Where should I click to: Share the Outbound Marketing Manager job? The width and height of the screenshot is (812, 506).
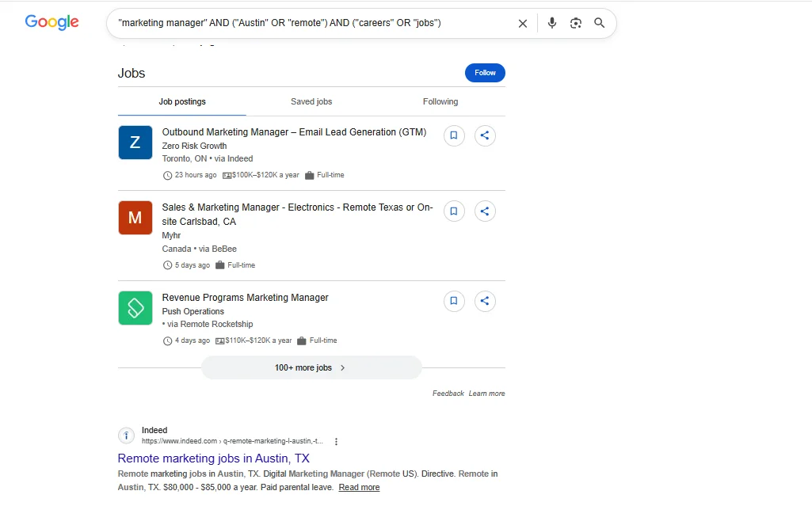pos(485,135)
